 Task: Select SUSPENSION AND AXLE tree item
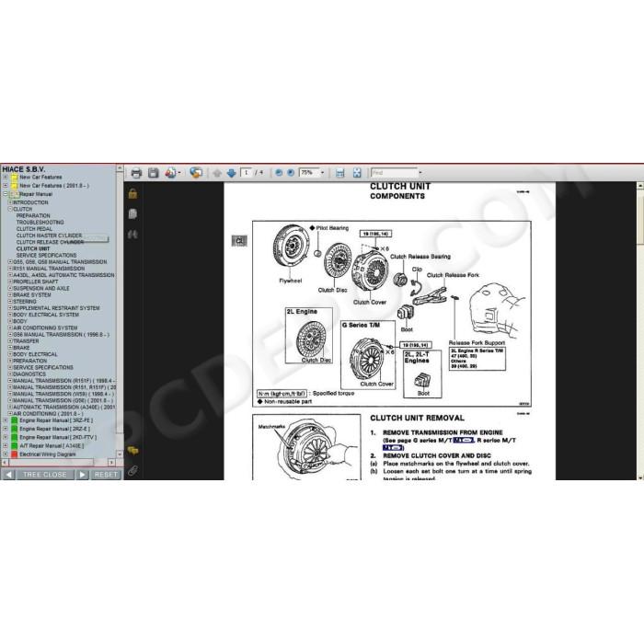point(41,288)
